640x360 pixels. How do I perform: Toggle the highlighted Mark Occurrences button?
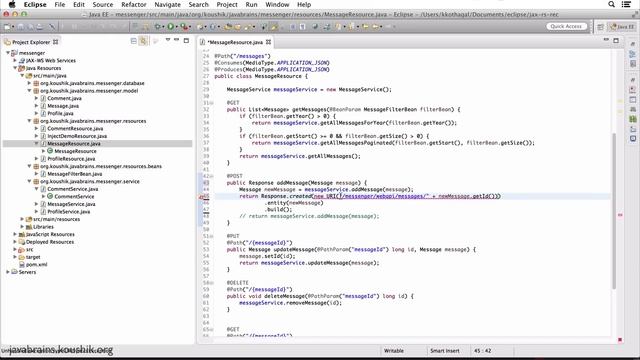[x=274, y=27]
